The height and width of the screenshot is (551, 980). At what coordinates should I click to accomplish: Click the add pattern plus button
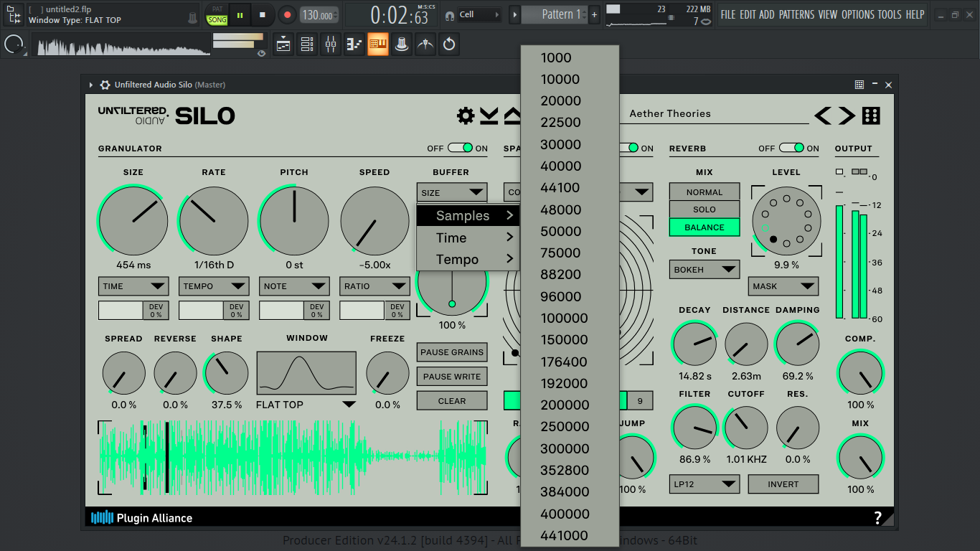594,14
